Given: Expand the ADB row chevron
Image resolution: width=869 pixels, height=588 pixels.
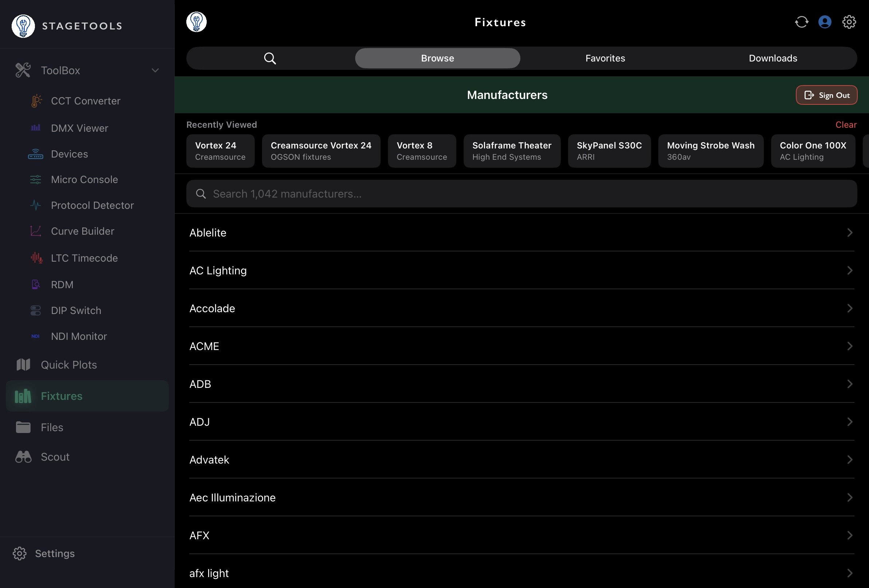Looking at the screenshot, I should (850, 384).
